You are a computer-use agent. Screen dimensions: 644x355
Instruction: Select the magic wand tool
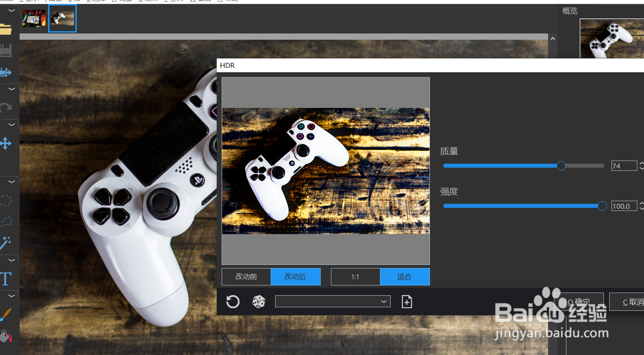tap(5, 243)
